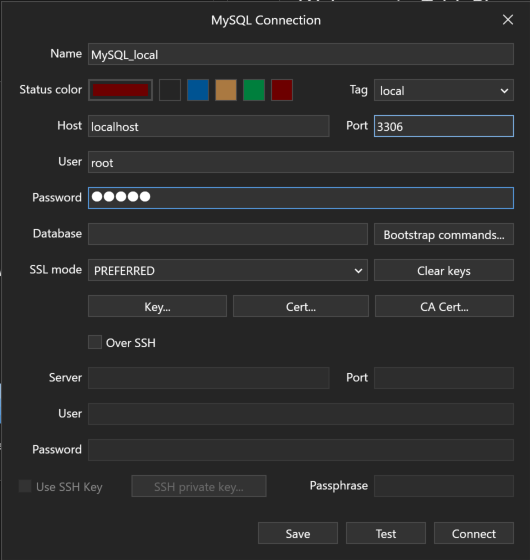Click the CA Cert... button

(x=444, y=306)
